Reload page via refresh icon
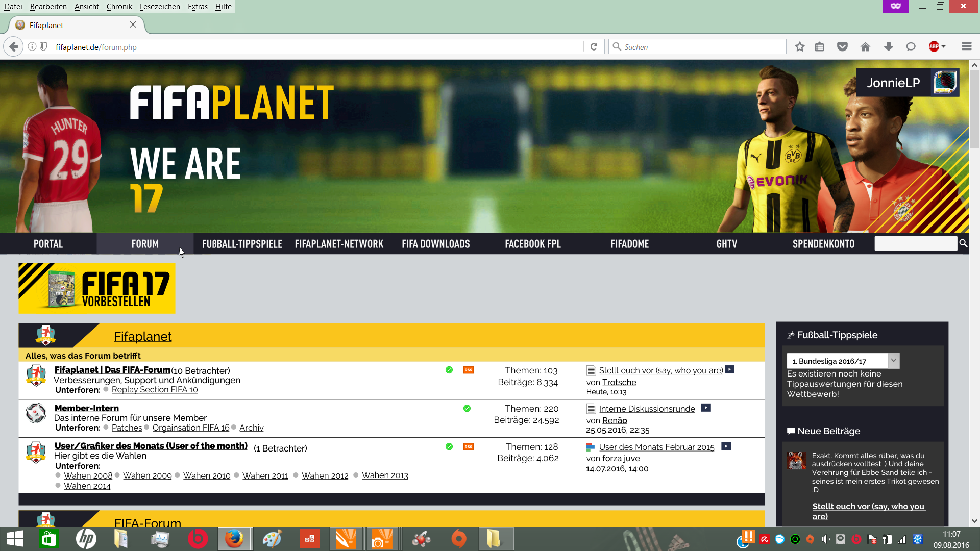This screenshot has width=980, height=551. (594, 47)
